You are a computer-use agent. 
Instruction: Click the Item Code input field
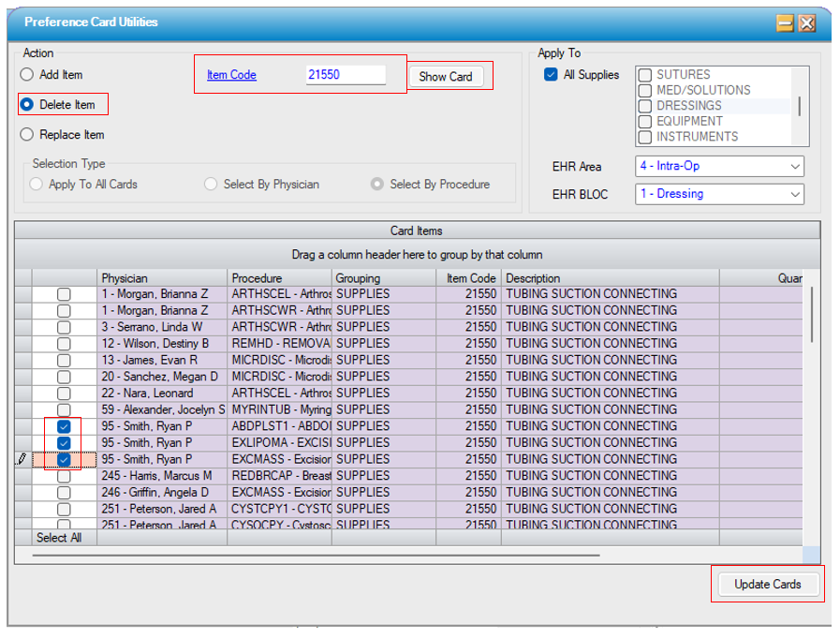pos(346,75)
